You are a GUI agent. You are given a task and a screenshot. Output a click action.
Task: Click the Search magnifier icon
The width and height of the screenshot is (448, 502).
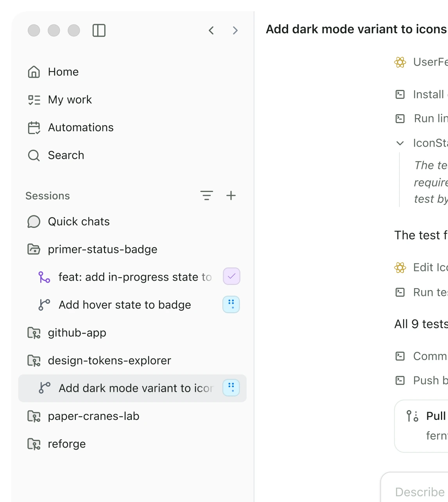34,156
